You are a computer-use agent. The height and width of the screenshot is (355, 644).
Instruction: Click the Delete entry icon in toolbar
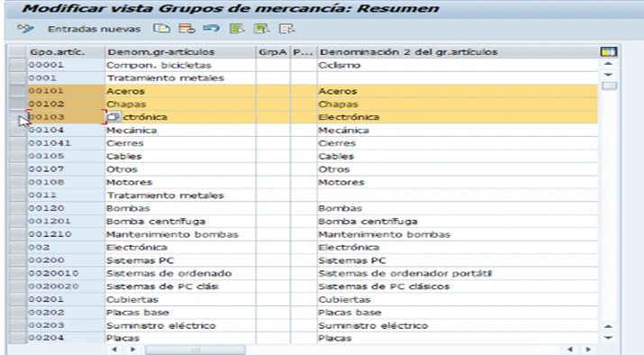(x=186, y=29)
